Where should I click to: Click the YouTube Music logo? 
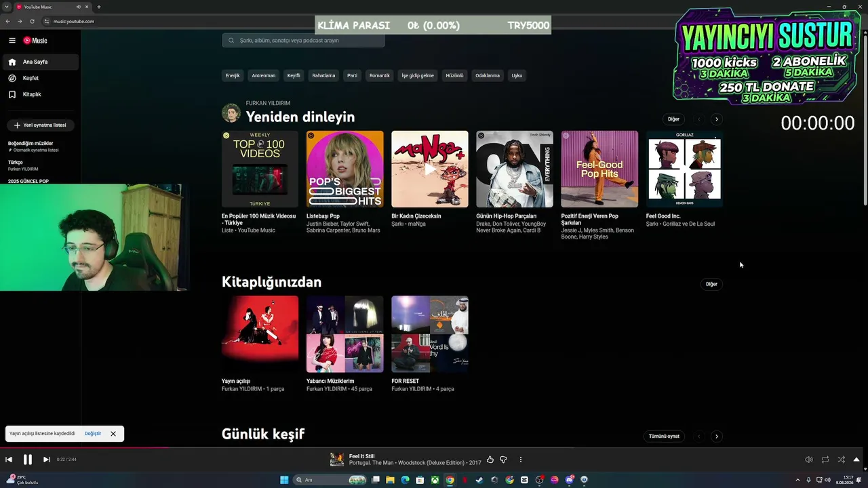coord(35,41)
